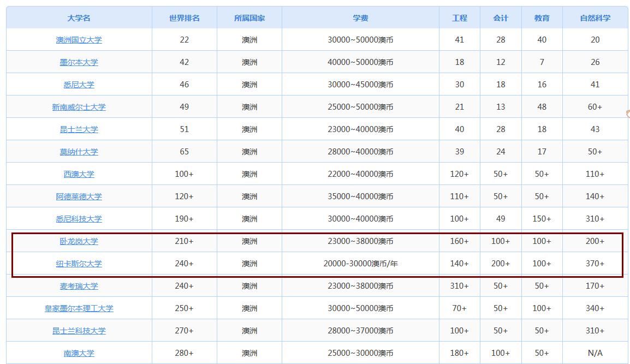
Task: Select tuition 25000~50000澳币 for 新南威尔士大学
Action: pyautogui.click(x=360, y=107)
